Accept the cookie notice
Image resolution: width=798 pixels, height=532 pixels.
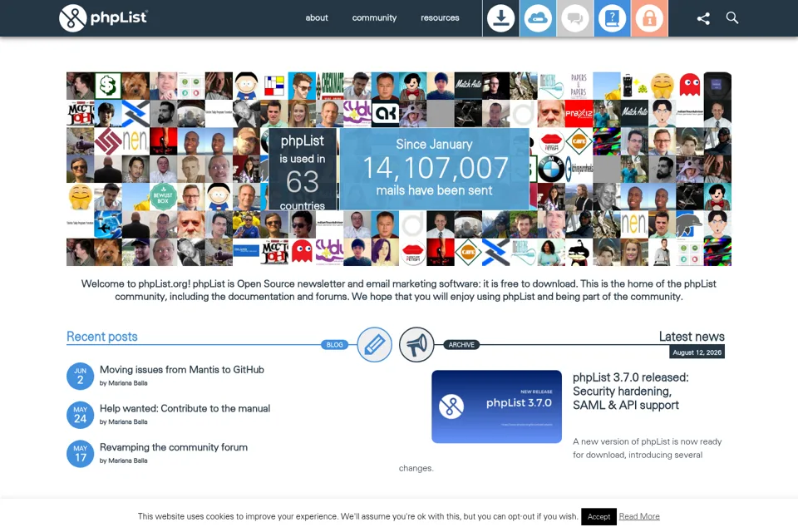(x=598, y=516)
